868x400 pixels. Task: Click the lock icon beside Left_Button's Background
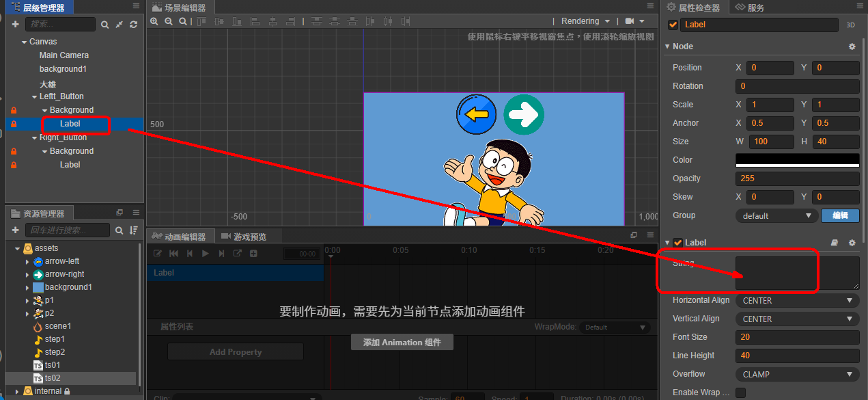point(14,110)
